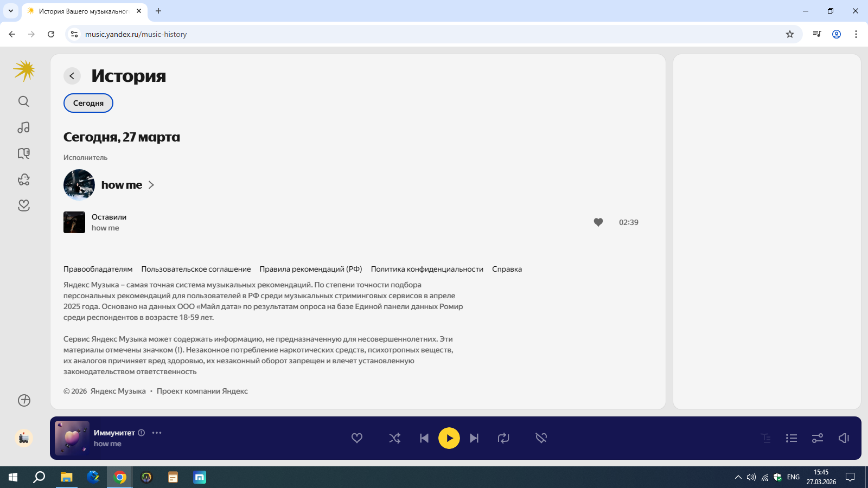Open the how me artist avatar

coord(79,185)
